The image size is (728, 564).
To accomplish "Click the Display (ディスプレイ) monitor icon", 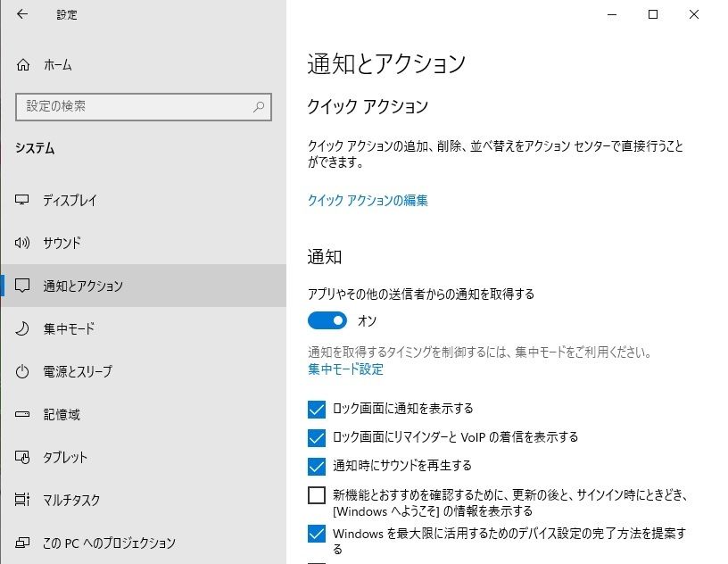I will pos(21,200).
